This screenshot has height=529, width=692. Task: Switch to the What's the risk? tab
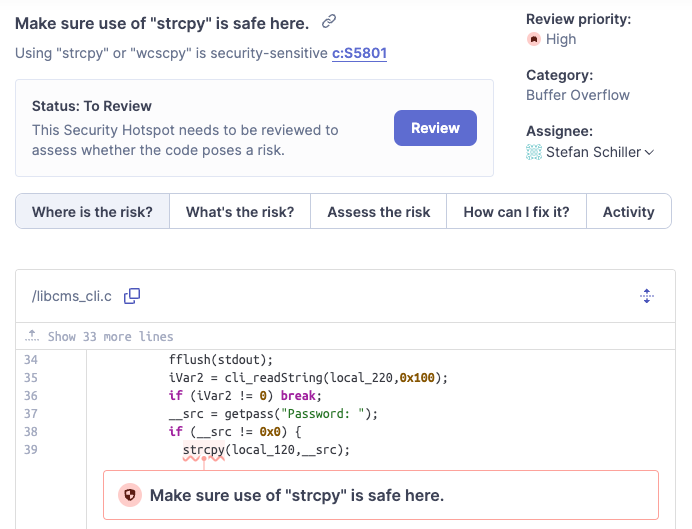240,212
